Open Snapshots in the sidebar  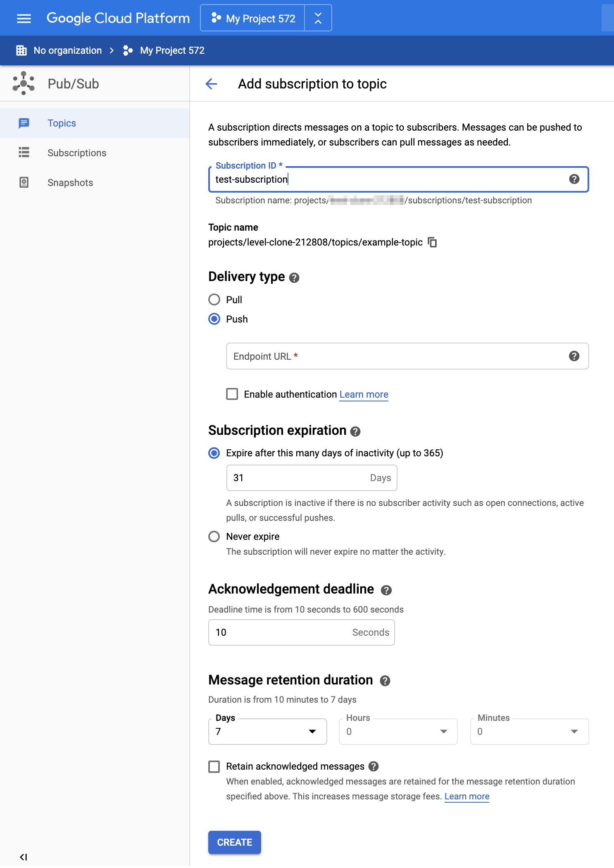(x=95, y=183)
